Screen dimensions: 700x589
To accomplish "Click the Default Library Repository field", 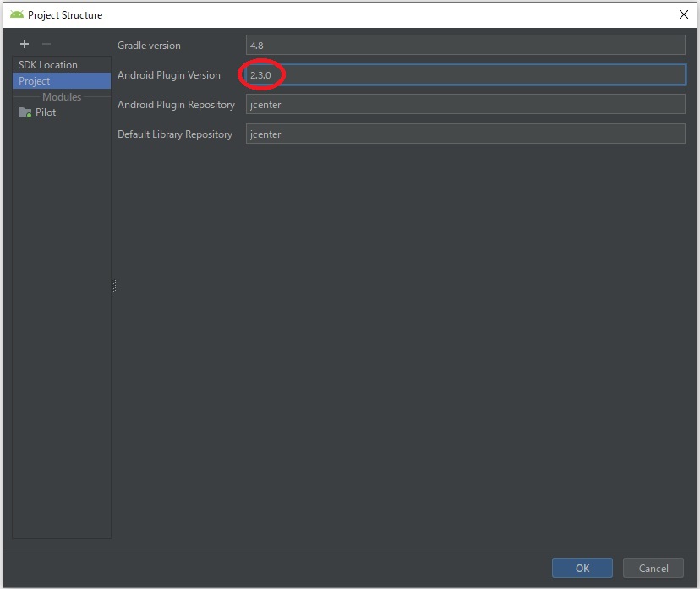I will tap(465, 134).
